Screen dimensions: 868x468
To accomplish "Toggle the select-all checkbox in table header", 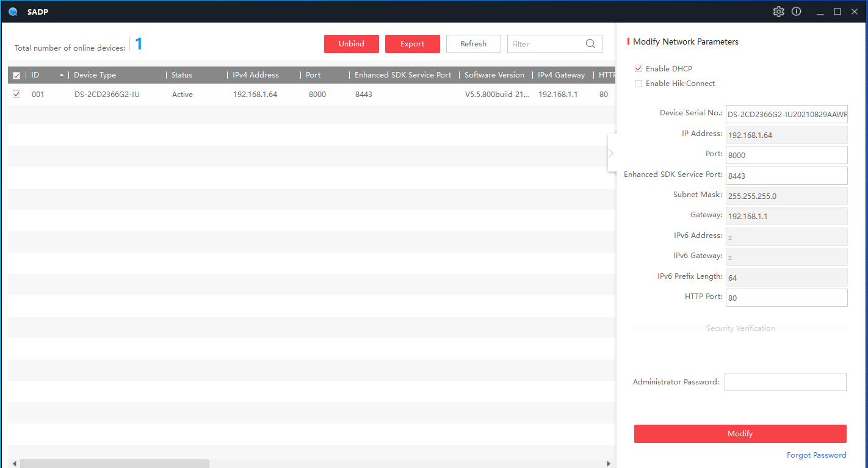I will pyautogui.click(x=16, y=76).
